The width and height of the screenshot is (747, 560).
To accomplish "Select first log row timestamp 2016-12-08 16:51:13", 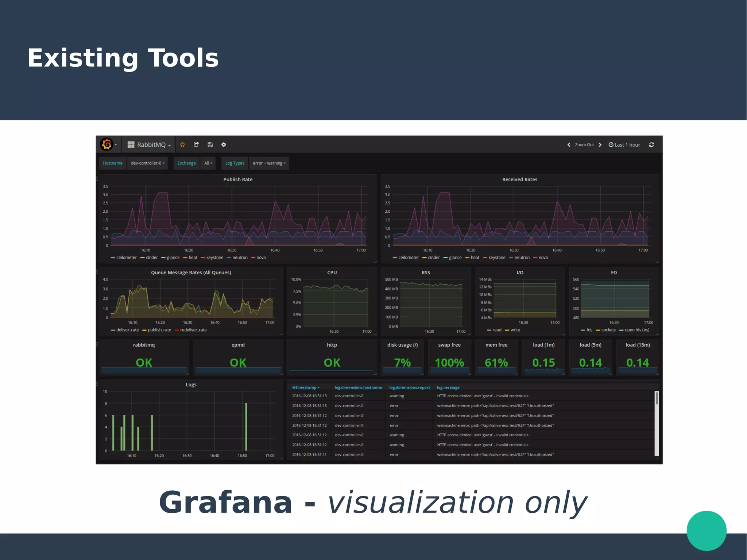I will [309, 396].
